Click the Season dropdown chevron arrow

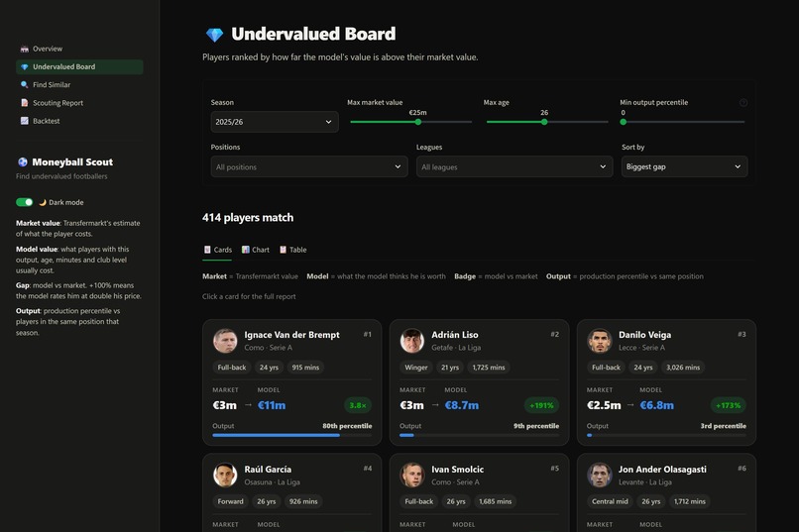click(329, 122)
